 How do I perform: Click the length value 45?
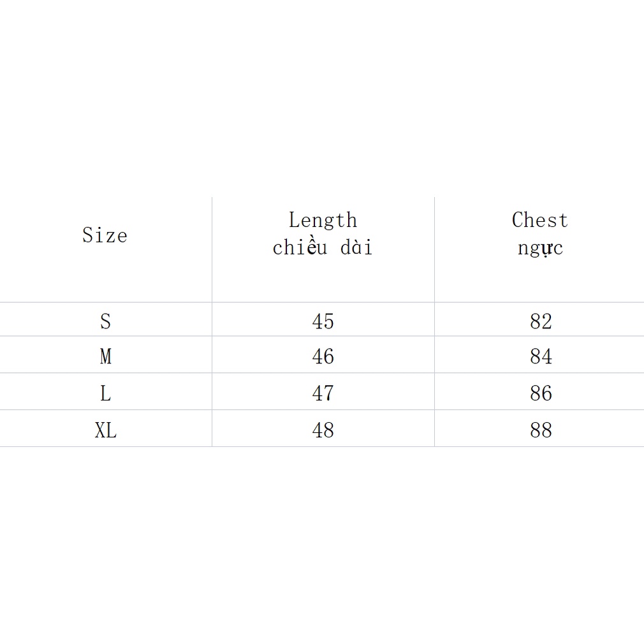(x=323, y=321)
